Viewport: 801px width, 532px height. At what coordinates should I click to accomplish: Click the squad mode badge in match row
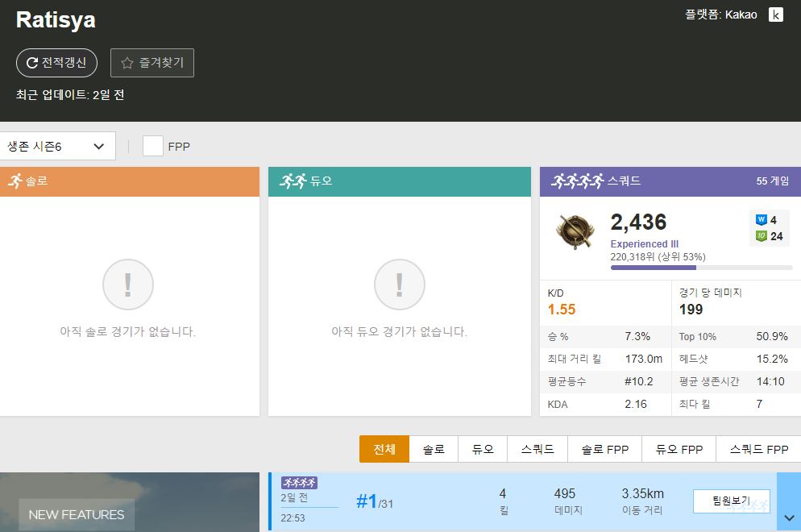[x=299, y=483]
